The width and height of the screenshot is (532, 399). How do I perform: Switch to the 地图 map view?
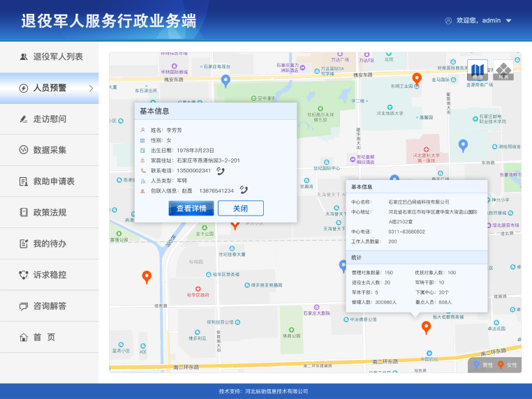tap(478, 70)
